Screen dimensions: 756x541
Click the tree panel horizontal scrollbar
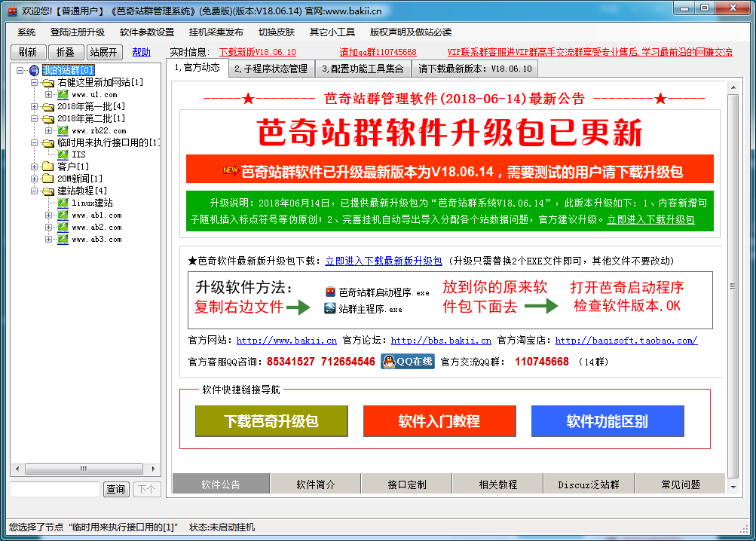(85, 469)
